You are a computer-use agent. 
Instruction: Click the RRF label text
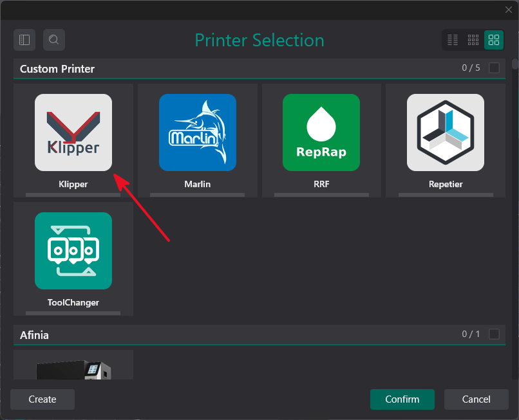pos(321,184)
